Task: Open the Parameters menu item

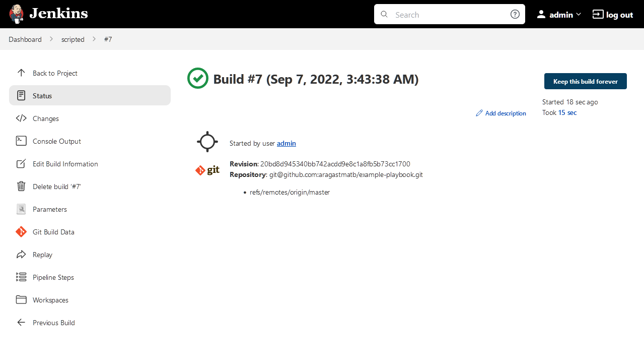Action: (49, 209)
